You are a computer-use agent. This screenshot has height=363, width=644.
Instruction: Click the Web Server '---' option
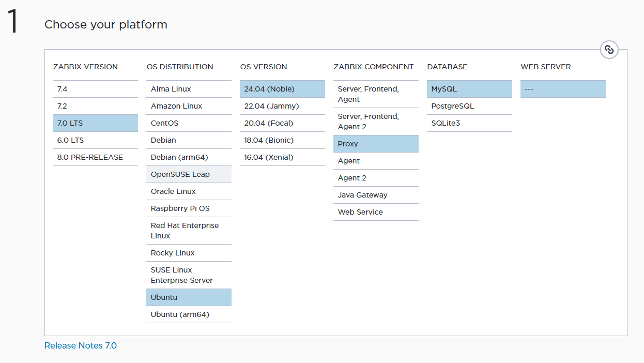(x=563, y=89)
